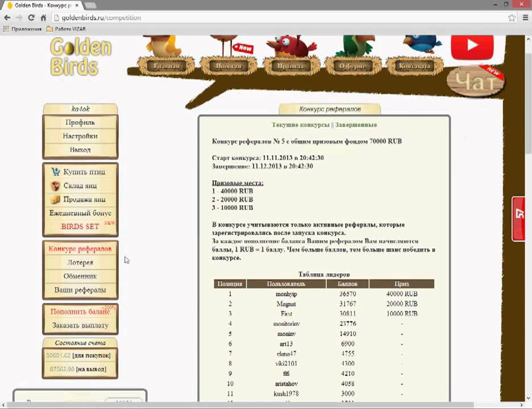The width and height of the screenshot is (532, 409).
Task: Click the yellow bird above Главная
Action: (163, 45)
